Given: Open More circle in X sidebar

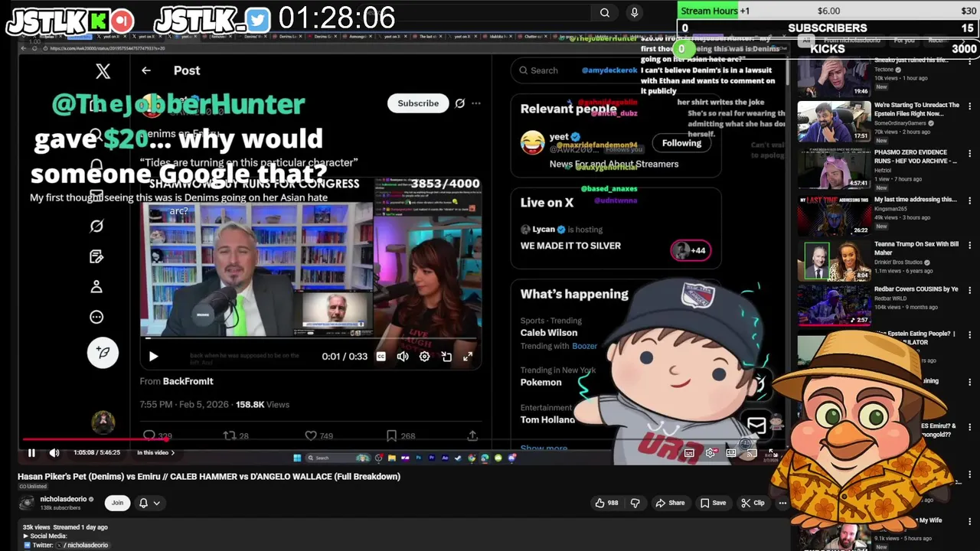Looking at the screenshot, I should (x=96, y=317).
